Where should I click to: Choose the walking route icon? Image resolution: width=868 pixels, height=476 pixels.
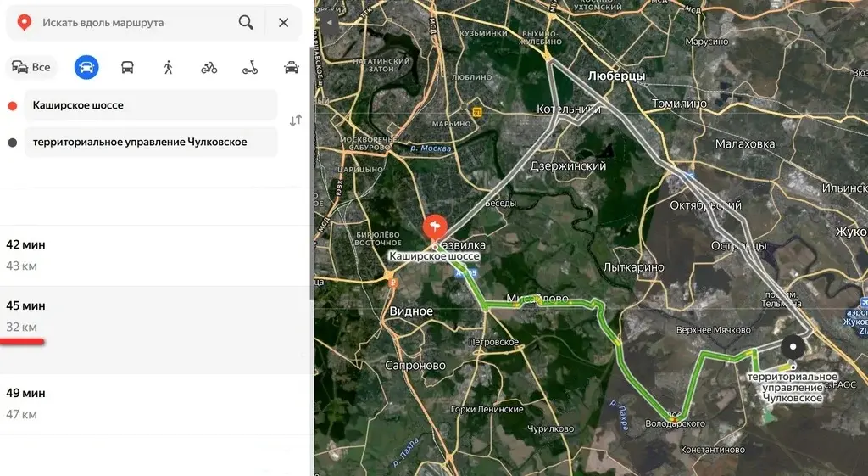coord(168,68)
